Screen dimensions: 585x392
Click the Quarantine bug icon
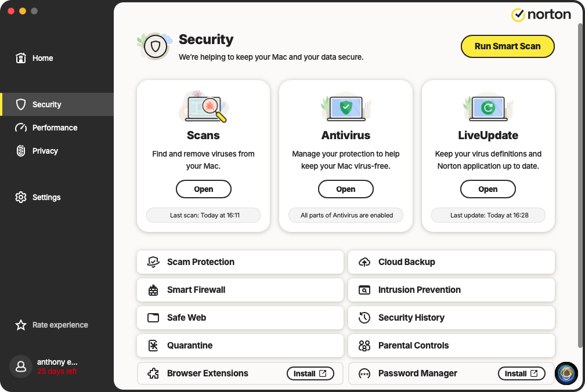coord(153,346)
